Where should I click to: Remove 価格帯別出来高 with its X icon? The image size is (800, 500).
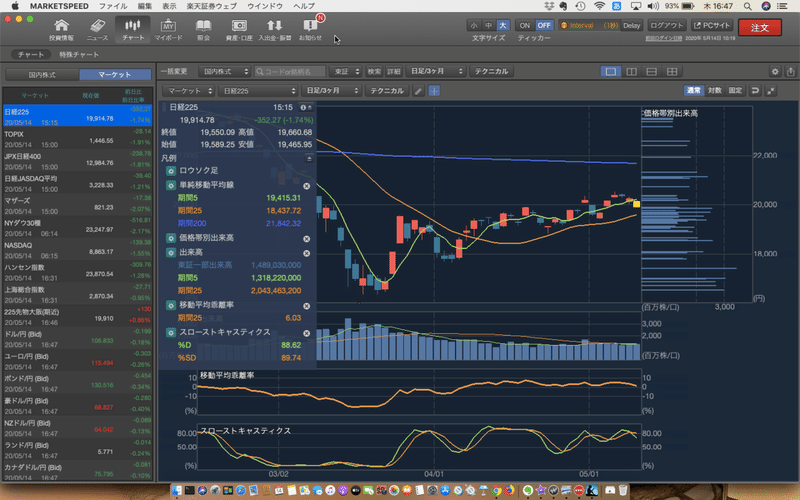(x=307, y=239)
